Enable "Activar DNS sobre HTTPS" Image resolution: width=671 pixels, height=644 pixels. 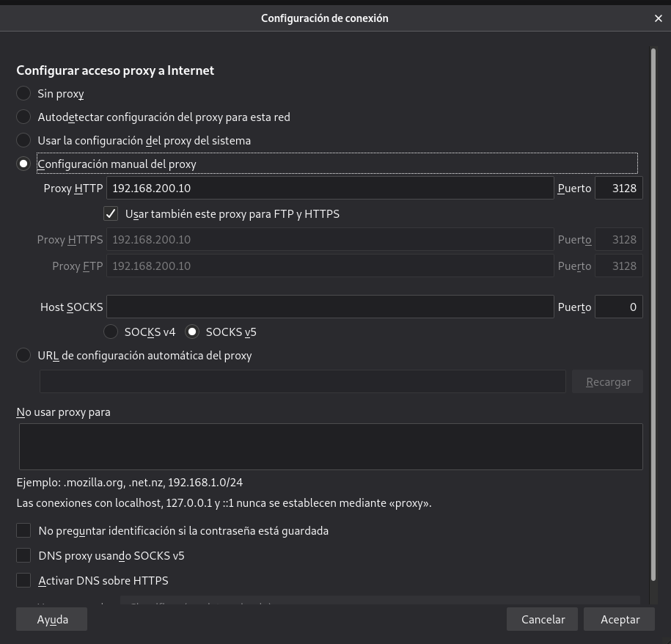point(23,580)
